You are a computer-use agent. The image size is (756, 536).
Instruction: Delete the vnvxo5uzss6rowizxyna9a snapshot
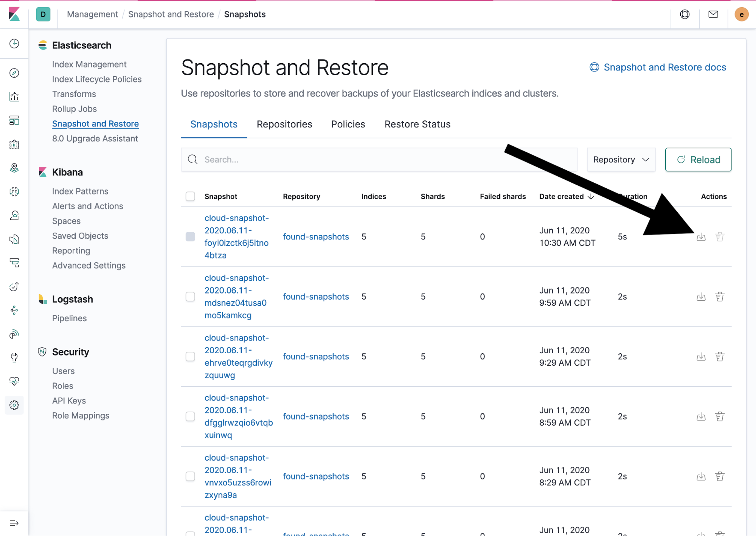(719, 476)
